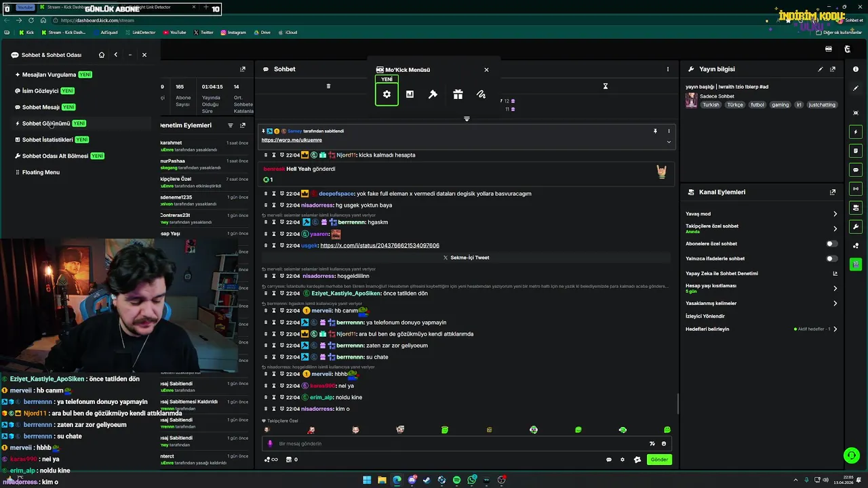Image resolution: width=868 pixels, height=488 pixels.
Task: Expand the pinned message chevron
Action: point(669,142)
